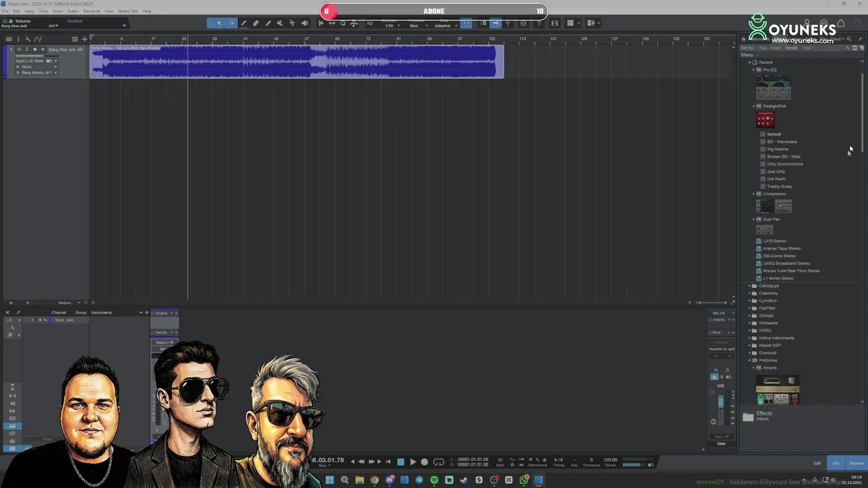868x488 pixels.
Task: Click the tempo 120.00 value
Action: coord(610,460)
